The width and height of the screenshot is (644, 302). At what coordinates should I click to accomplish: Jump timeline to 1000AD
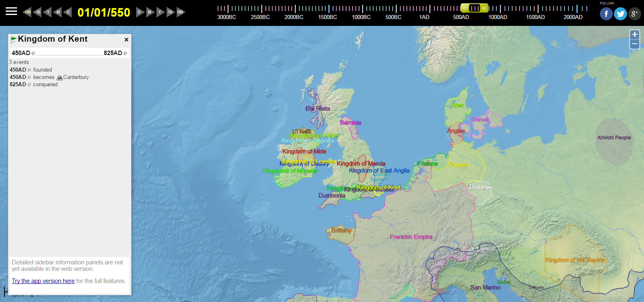tap(498, 17)
